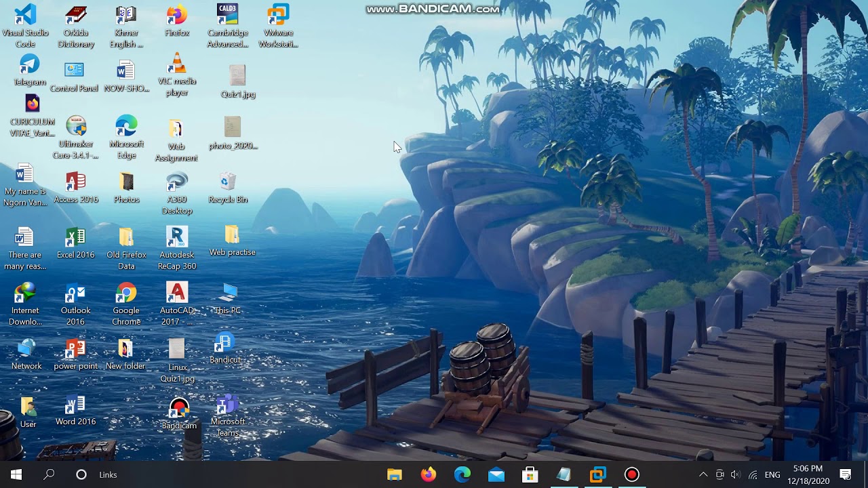This screenshot has width=868, height=488.
Task: Launch Outlook 2016 shortcut
Action: 76,304
